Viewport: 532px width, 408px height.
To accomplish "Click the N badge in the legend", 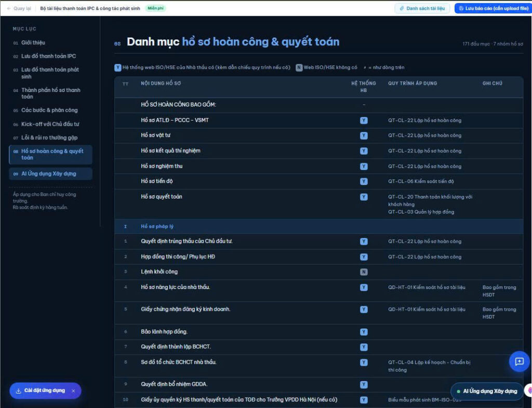I will pyautogui.click(x=299, y=67).
